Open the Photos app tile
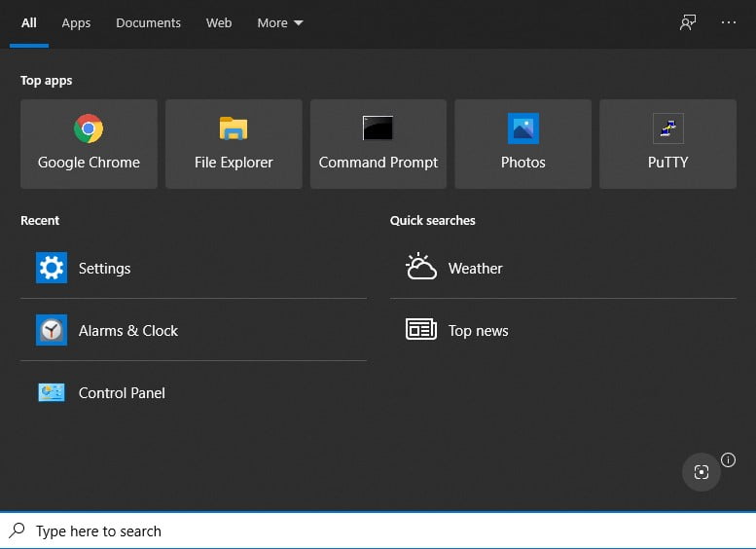 point(523,144)
